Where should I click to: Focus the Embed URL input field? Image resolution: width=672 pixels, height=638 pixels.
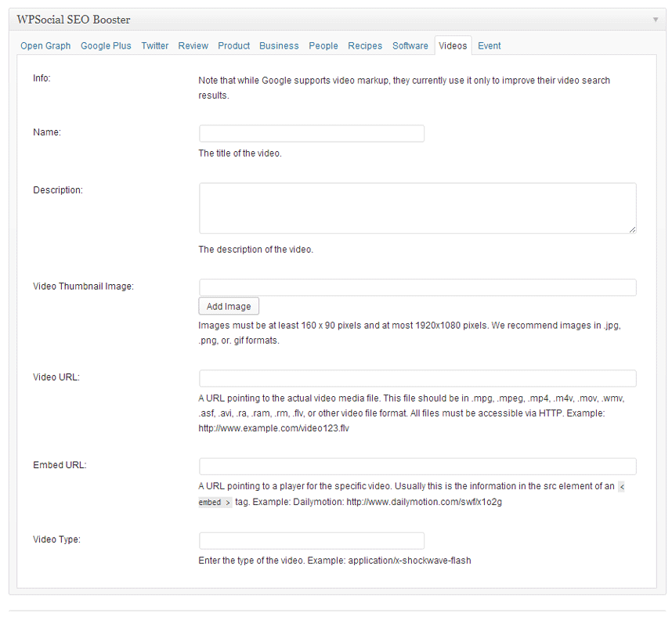click(x=417, y=467)
